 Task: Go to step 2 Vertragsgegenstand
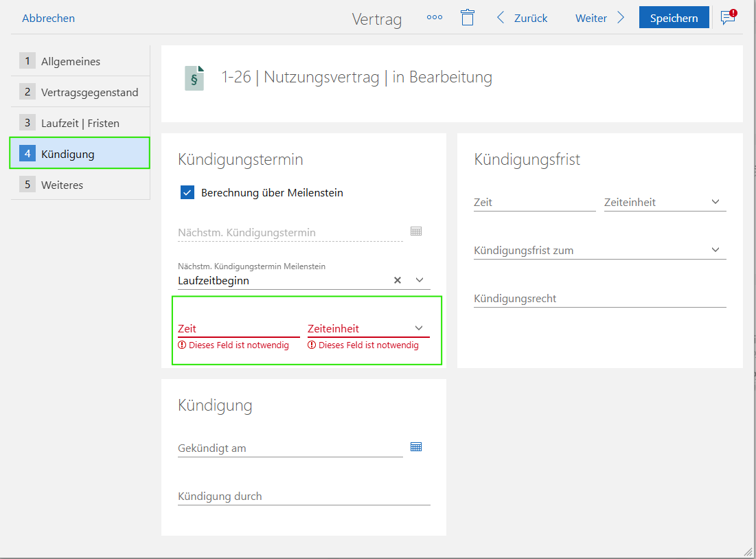(80, 92)
